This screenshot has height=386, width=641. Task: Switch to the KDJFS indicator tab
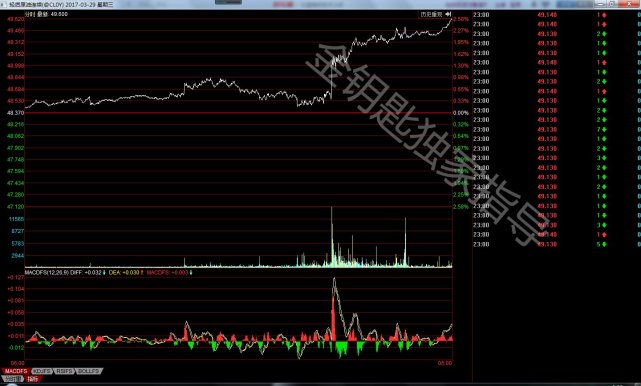(42, 371)
